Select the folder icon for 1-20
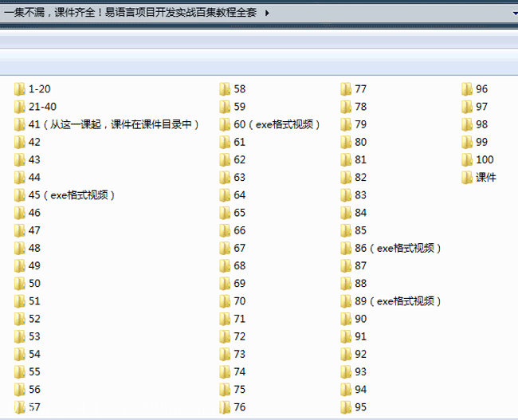518x420 pixels. pyautogui.click(x=19, y=89)
